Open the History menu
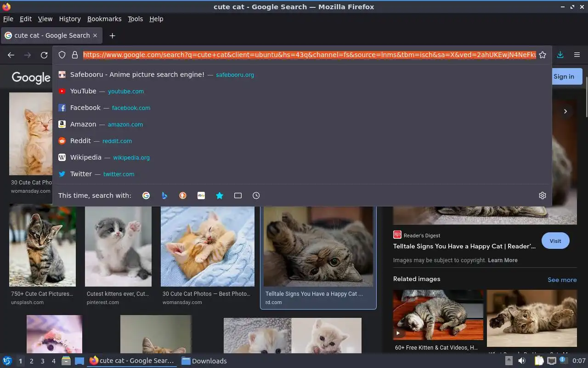This screenshot has height=368, width=588. coord(70,19)
